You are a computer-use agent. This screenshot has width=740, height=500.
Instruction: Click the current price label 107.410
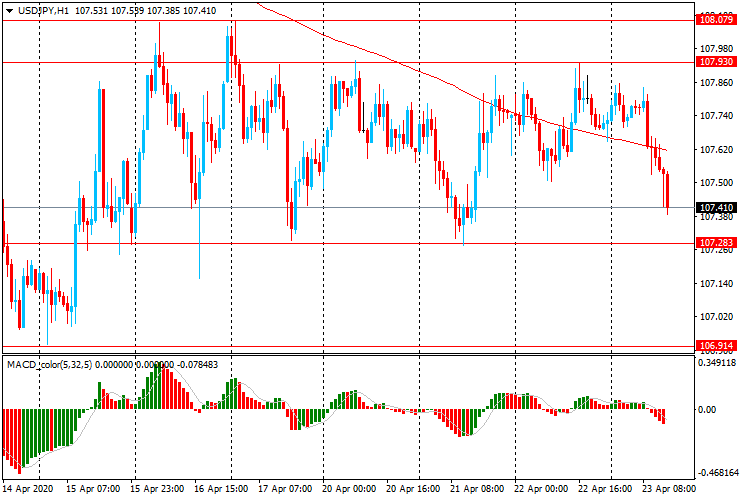point(716,208)
